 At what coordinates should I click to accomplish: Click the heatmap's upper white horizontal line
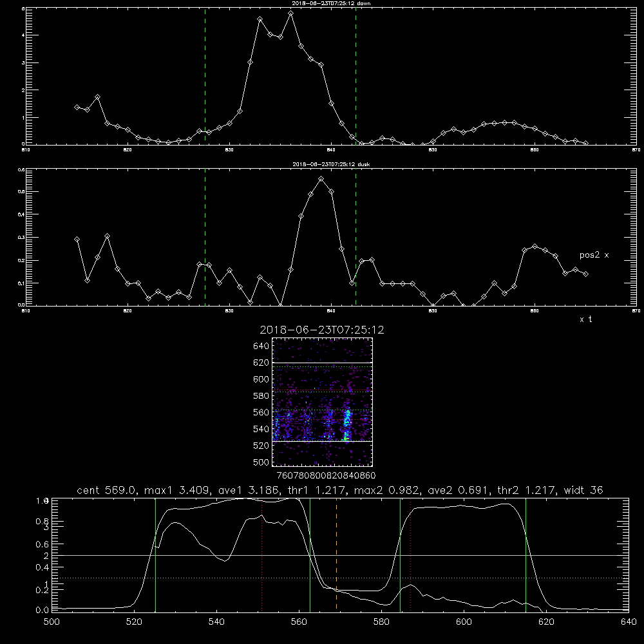pos(322,363)
